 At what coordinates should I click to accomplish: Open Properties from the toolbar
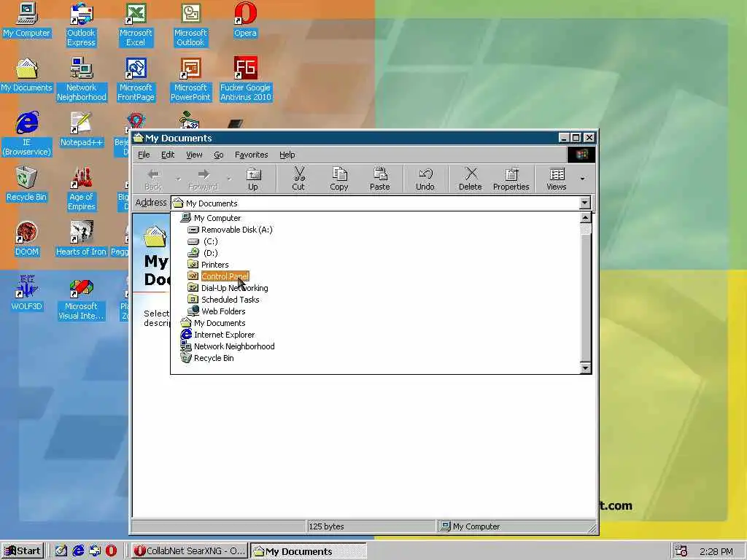(511, 179)
